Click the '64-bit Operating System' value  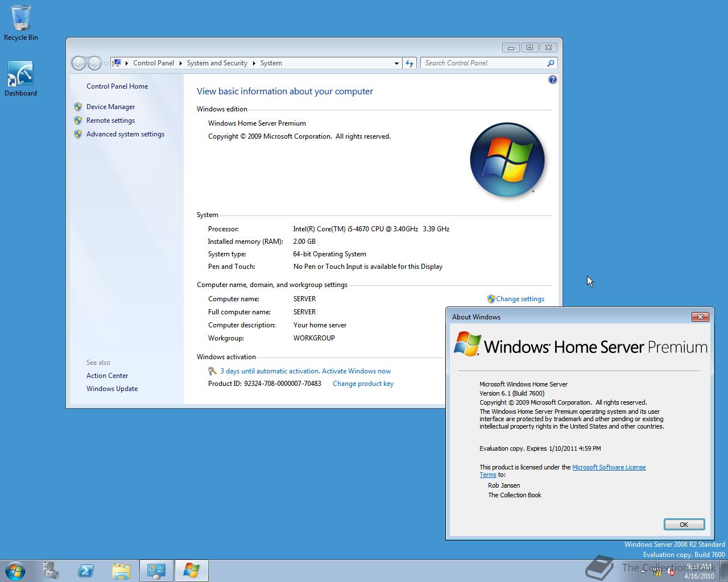click(330, 254)
